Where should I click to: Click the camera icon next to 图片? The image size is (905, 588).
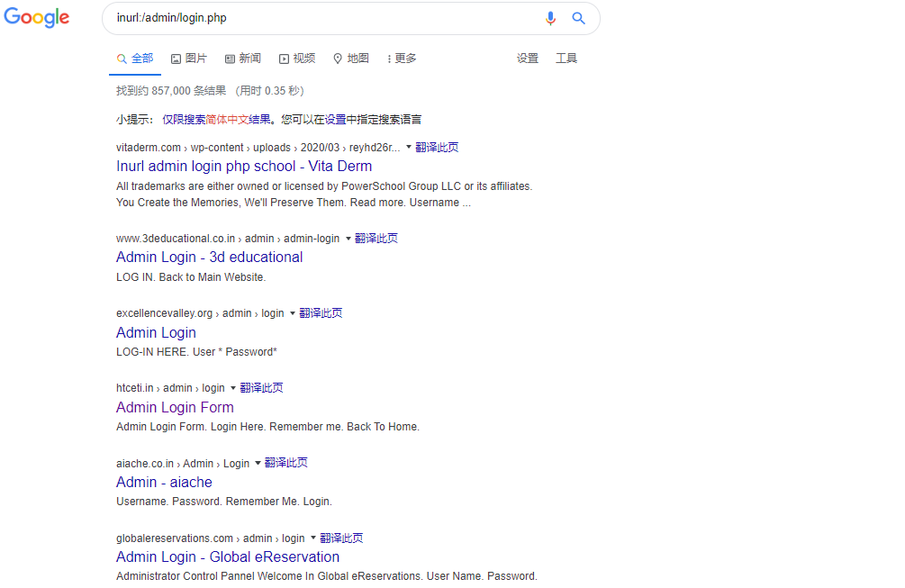(176, 58)
